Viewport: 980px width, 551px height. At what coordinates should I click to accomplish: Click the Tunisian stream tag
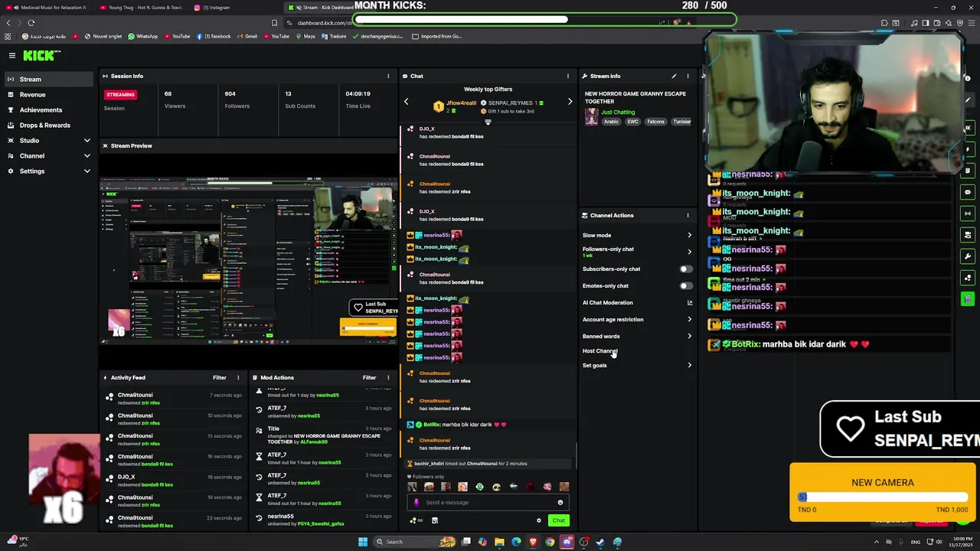point(681,122)
